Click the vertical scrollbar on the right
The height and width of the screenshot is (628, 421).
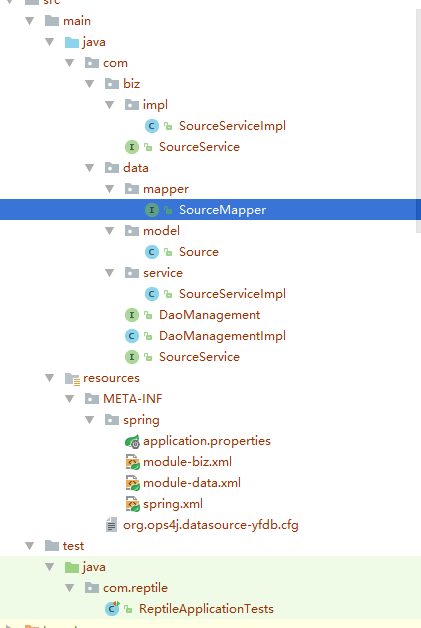pos(419,120)
